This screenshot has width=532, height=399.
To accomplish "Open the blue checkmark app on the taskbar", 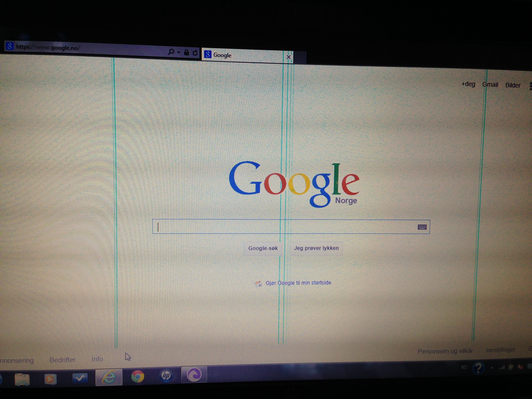I will point(80,378).
